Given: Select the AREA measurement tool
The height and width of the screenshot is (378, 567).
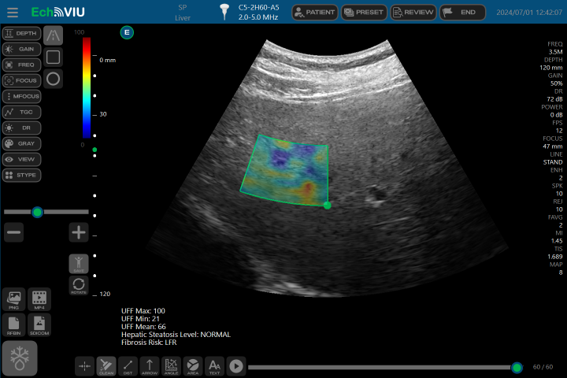Looking at the screenshot, I should 193,366.
